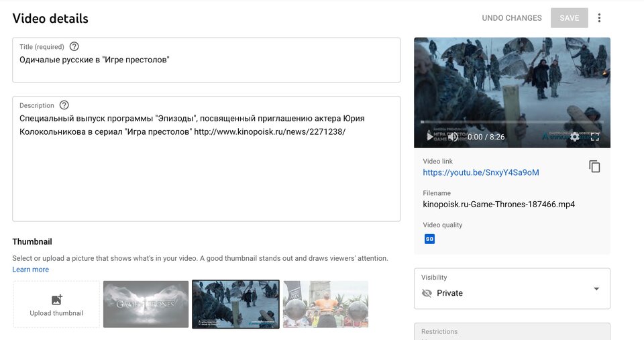
Task: Click the SAVE button
Action: (570, 18)
